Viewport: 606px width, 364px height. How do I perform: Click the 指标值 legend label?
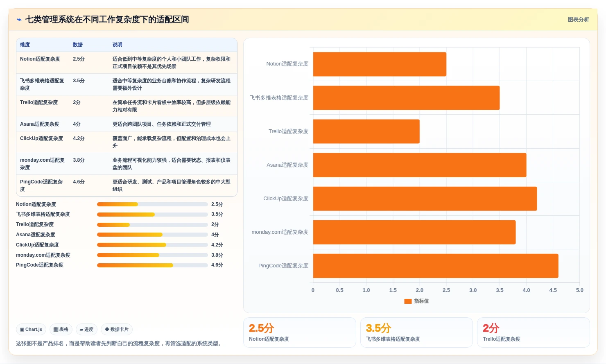[x=421, y=301]
